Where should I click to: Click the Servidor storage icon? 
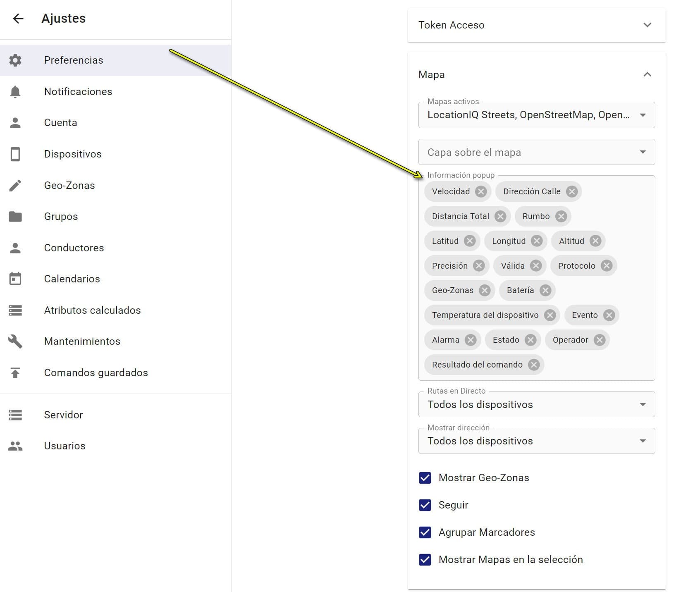click(15, 415)
